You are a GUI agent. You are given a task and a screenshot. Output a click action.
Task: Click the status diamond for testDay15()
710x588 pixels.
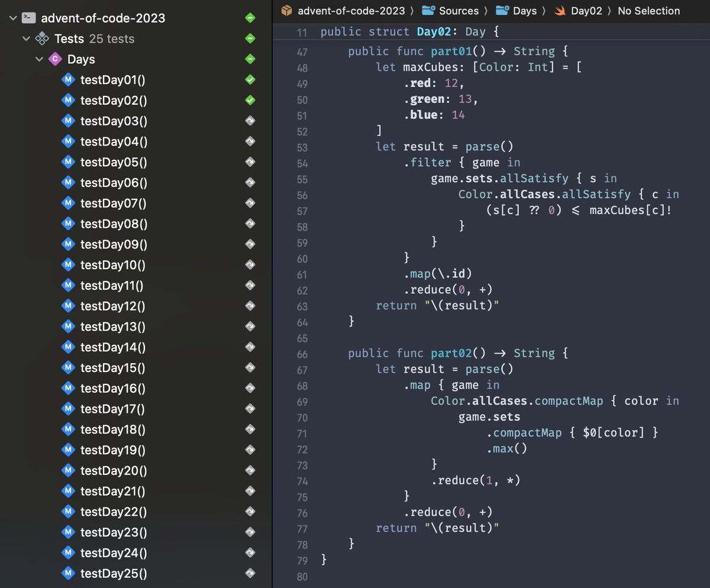pyautogui.click(x=250, y=368)
